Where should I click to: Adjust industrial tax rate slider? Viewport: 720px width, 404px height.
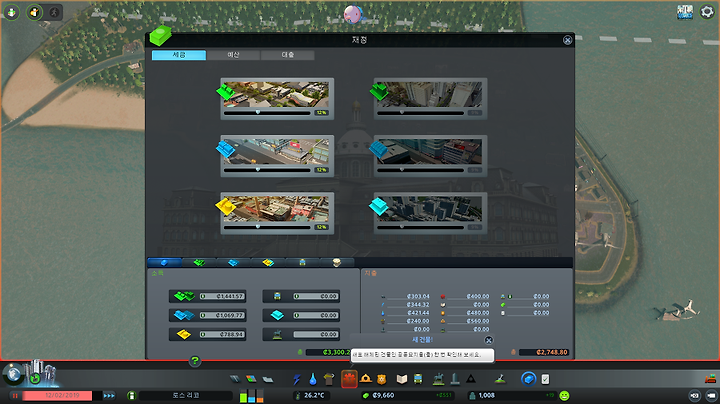tap(267, 227)
